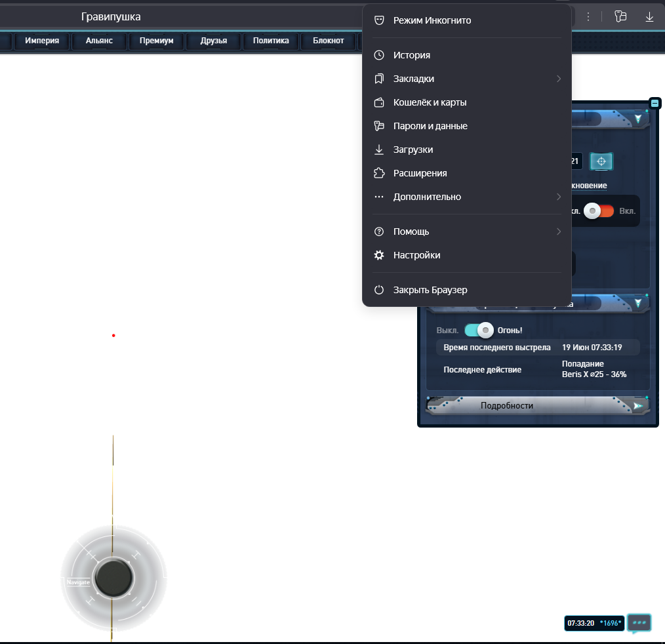
Task: Open the Альянс game menu button
Action: (x=99, y=41)
